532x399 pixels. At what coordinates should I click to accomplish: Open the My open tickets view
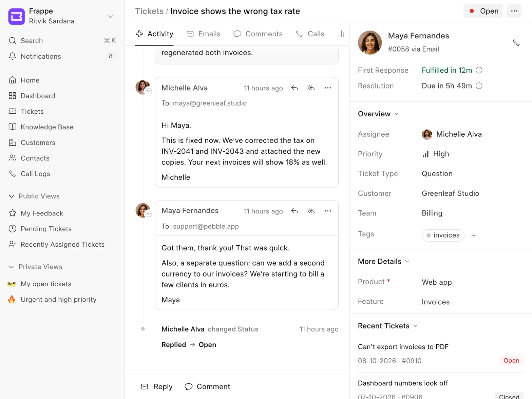tap(62, 284)
